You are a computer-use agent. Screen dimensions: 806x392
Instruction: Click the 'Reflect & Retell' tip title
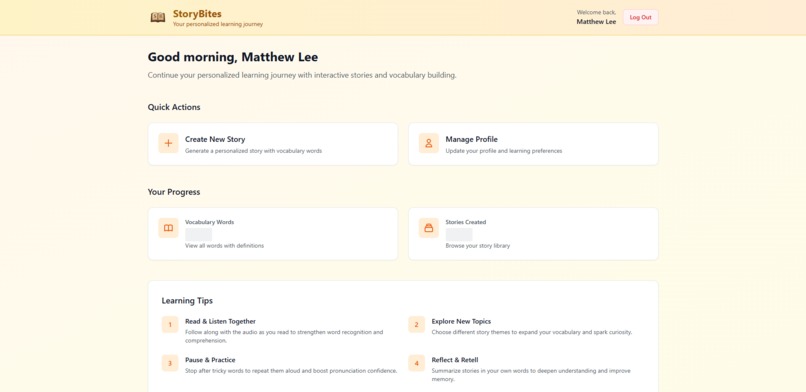(455, 360)
